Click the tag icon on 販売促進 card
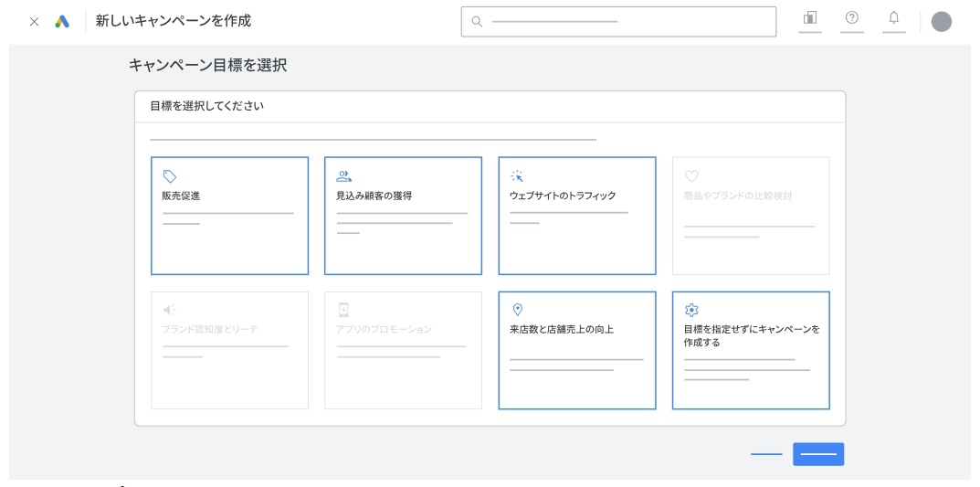The height and width of the screenshot is (487, 980). point(169,176)
